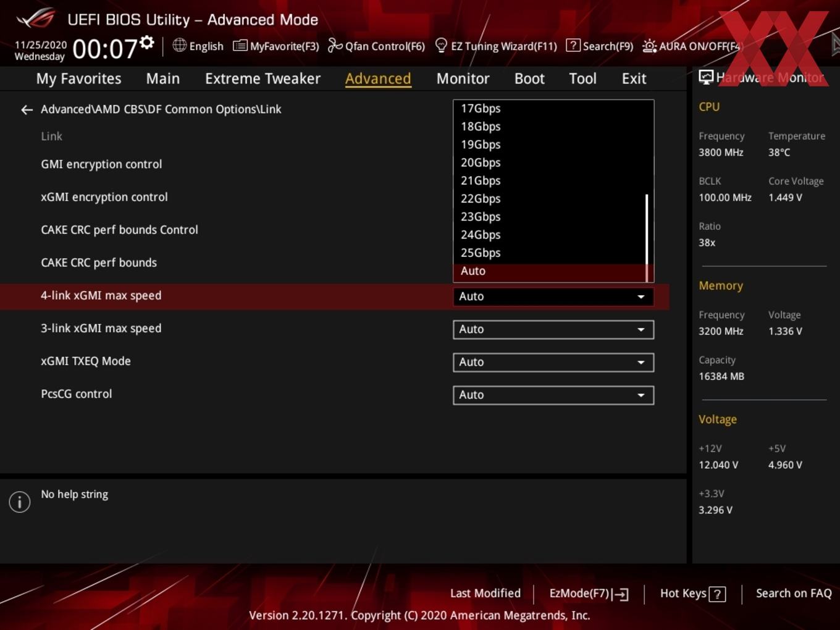The height and width of the screenshot is (630, 840).
Task: Open the Extreme Tweaker tab
Action: (262, 78)
